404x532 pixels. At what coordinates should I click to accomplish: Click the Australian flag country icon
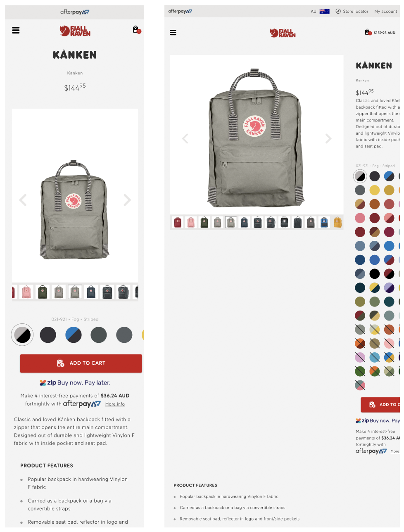click(324, 12)
